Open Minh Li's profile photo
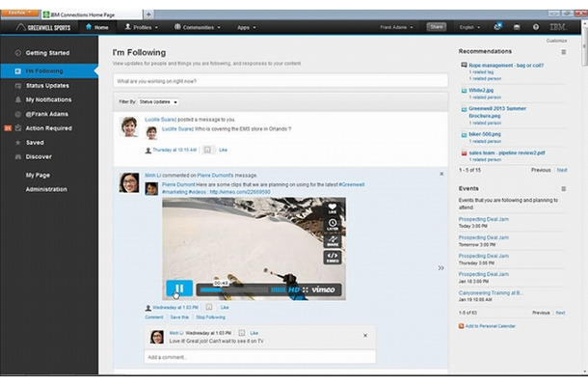This screenshot has width=588, height=386. point(129,182)
